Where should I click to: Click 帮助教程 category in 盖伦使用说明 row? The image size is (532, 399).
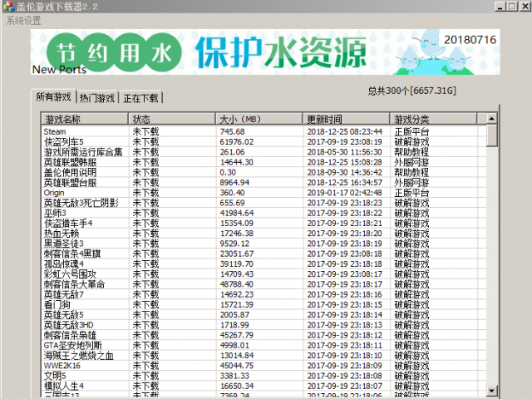pyautogui.click(x=411, y=172)
